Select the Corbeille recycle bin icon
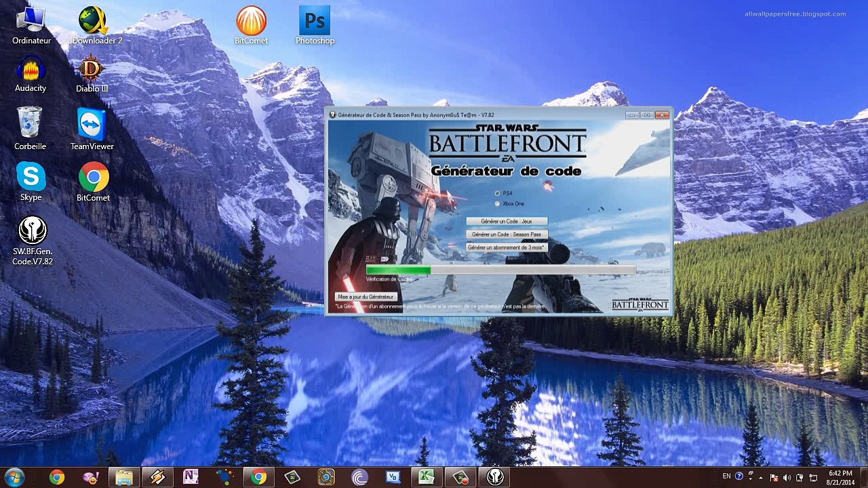 30,129
